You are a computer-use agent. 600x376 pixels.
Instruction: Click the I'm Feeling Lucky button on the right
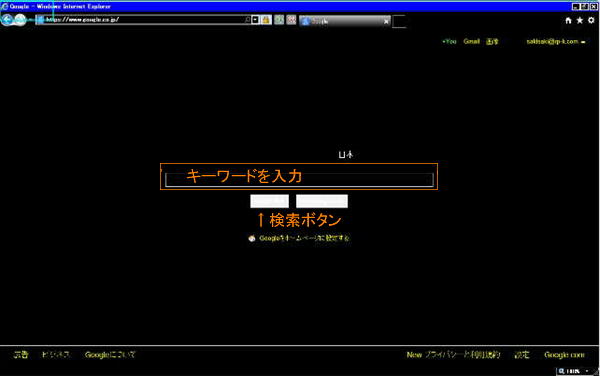(x=322, y=201)
